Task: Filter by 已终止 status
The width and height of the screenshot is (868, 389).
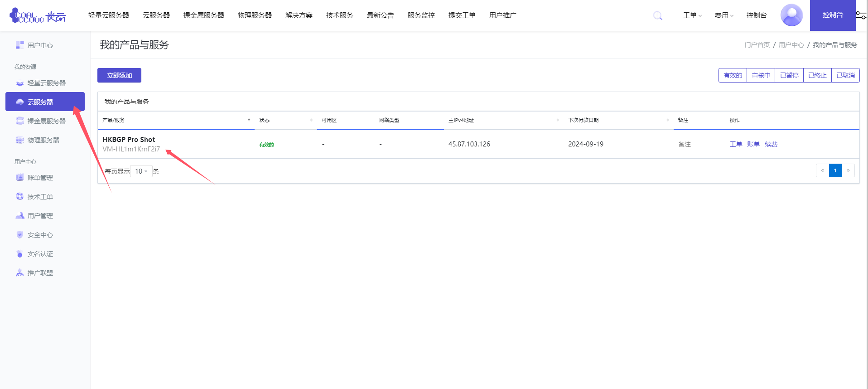Action: pos(817,75)
